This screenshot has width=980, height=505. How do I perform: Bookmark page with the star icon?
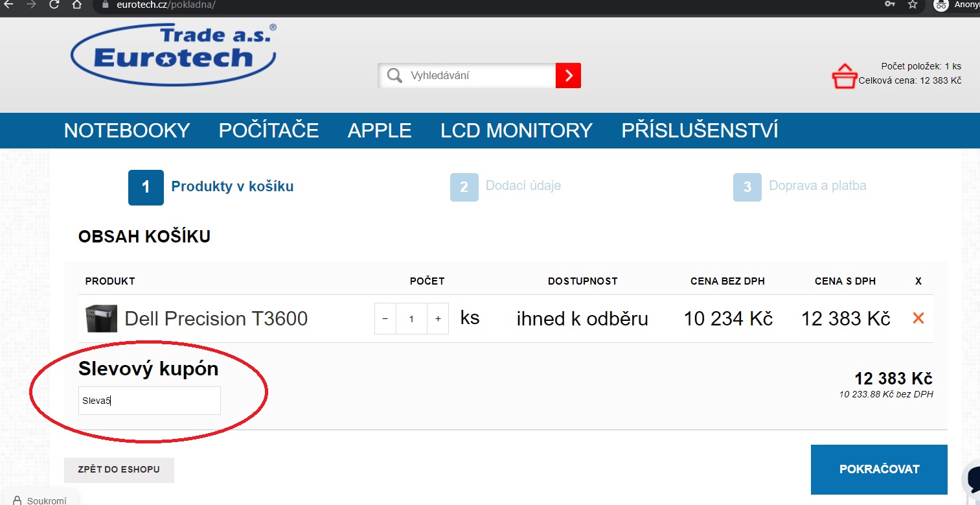point(913,5)
